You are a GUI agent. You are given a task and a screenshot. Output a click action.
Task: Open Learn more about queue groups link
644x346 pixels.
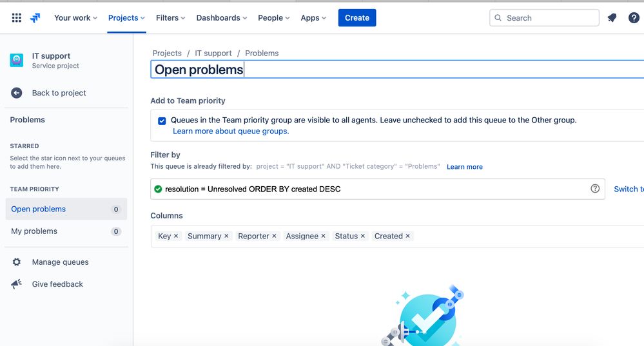pos(231,131)
